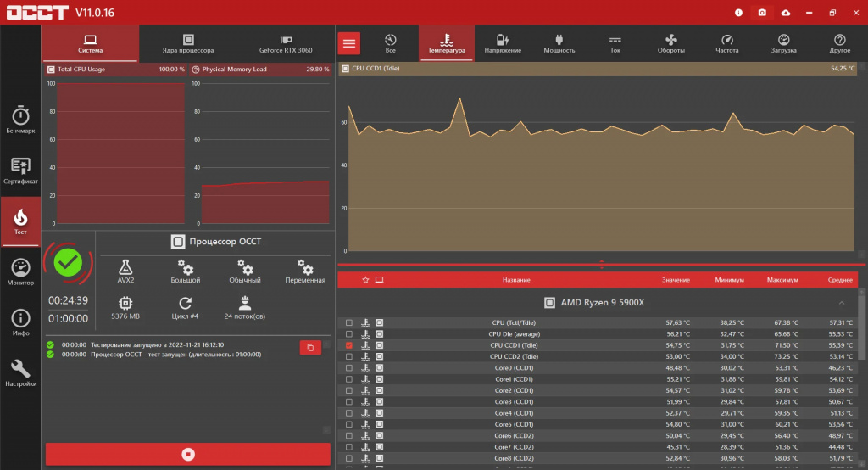Collapse the AMD Ryzen 9 5900X group
Image resolution: width=868 pixels, height=470 pixels.
(x=842, y=303)
